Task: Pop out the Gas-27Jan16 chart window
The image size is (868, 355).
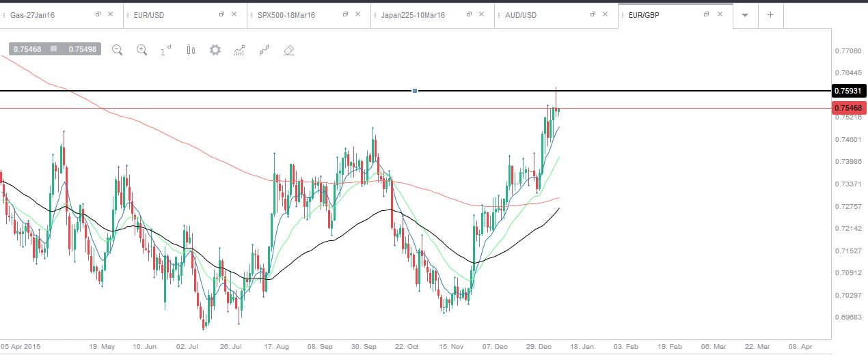Action: click(98, 14)
